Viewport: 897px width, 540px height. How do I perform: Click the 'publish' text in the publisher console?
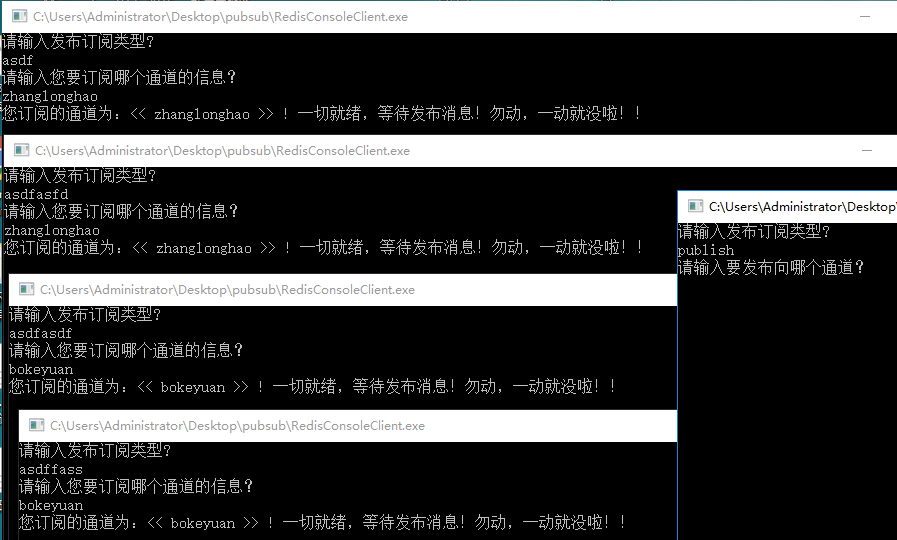(x=705, y=250)
